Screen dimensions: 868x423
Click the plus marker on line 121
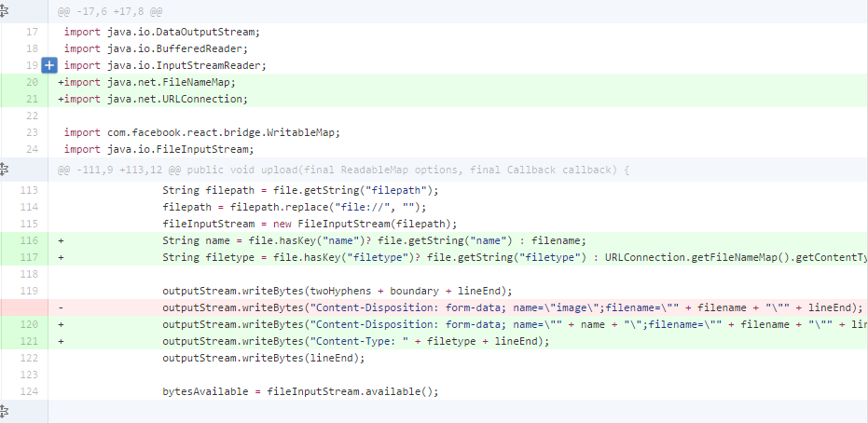point(61,341)
